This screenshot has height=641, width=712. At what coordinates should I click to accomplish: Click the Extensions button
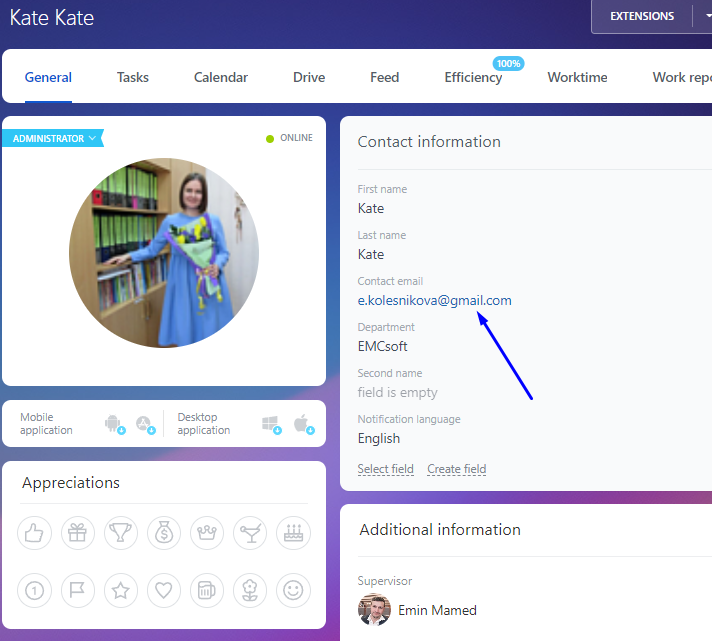coord(642,16)
